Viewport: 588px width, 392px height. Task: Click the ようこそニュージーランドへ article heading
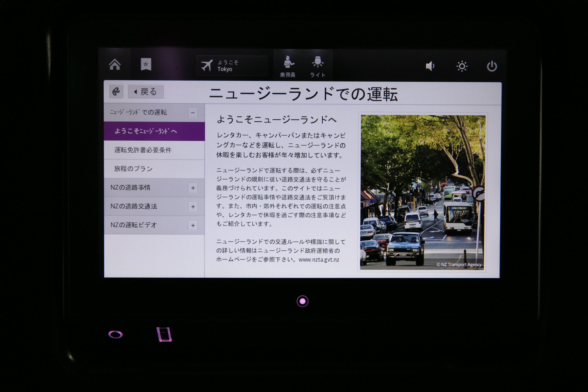[277, 120]
